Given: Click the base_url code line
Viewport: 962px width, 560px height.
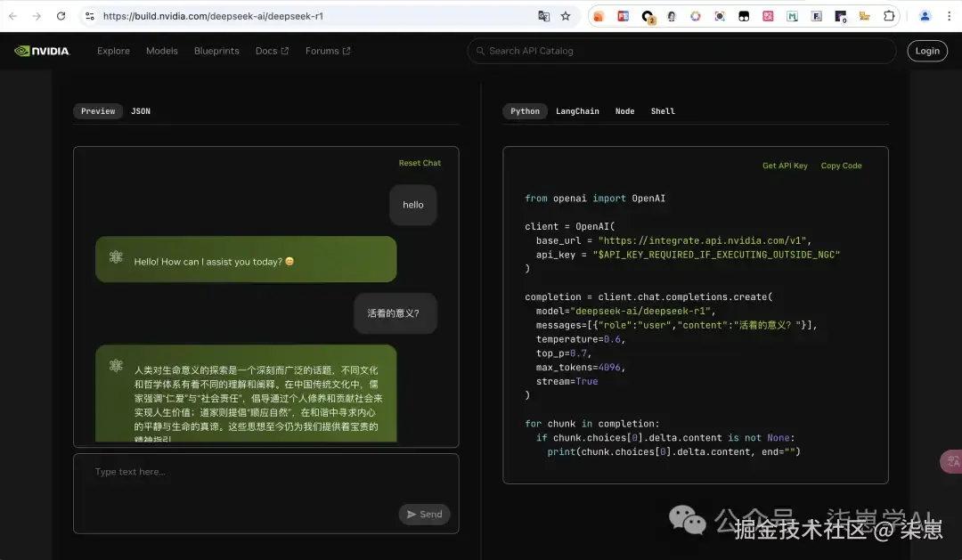Looking at the screenshot, I should coord(673,240).
